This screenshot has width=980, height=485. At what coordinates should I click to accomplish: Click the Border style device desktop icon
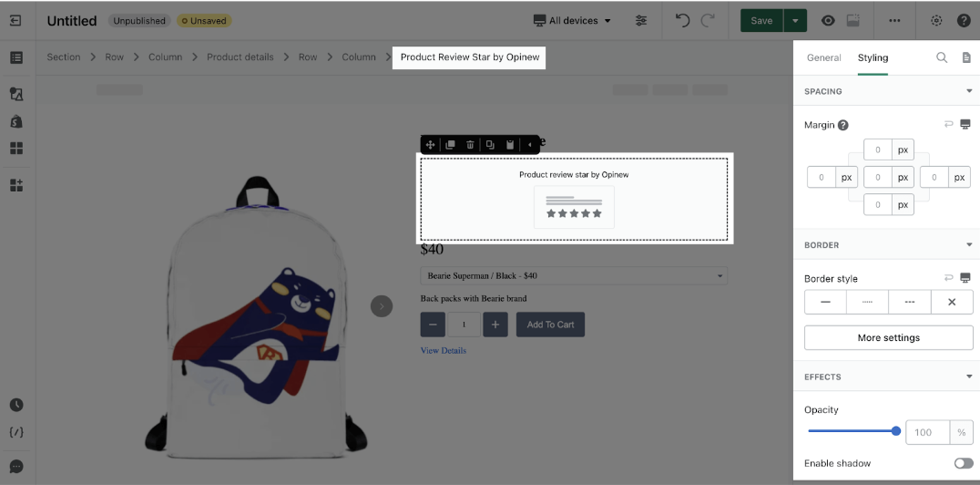coord(965,277)
